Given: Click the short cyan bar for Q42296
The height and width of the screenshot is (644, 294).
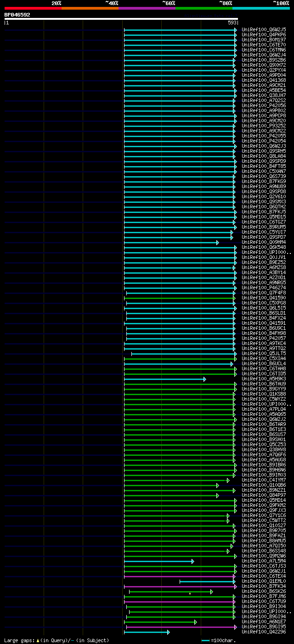Looking at the screenshot, I should (x=147, y=632).
